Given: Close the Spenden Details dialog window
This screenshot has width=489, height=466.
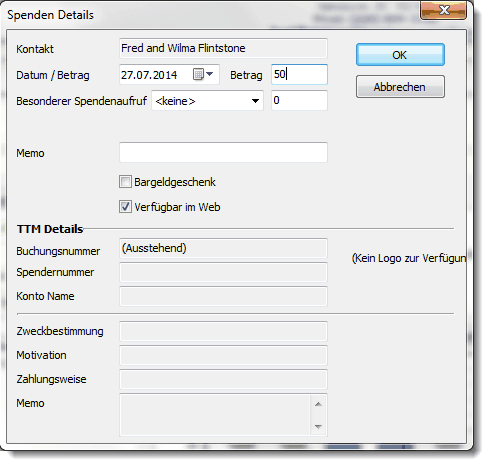Looking at the screenshot, I should pyautogui.click(x=443, y=10).
